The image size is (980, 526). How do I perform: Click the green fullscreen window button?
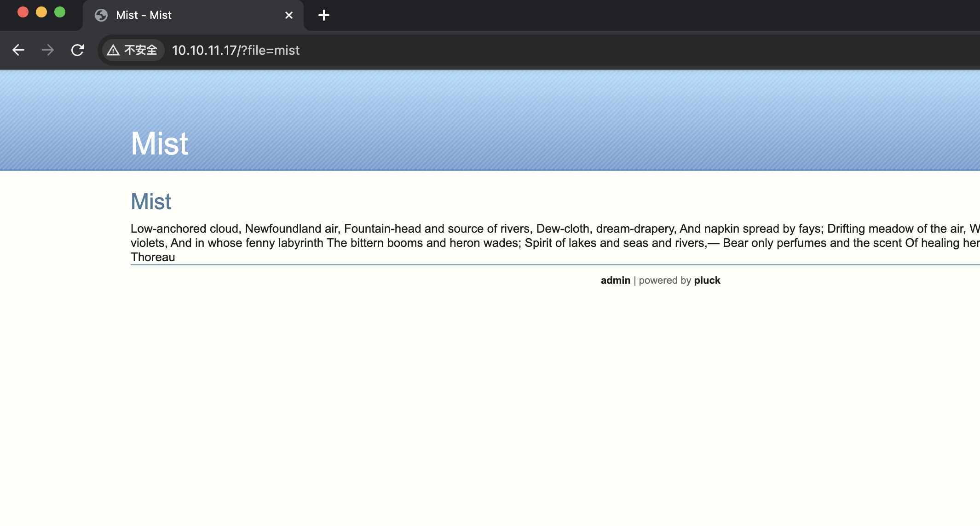tap(60, 12)
